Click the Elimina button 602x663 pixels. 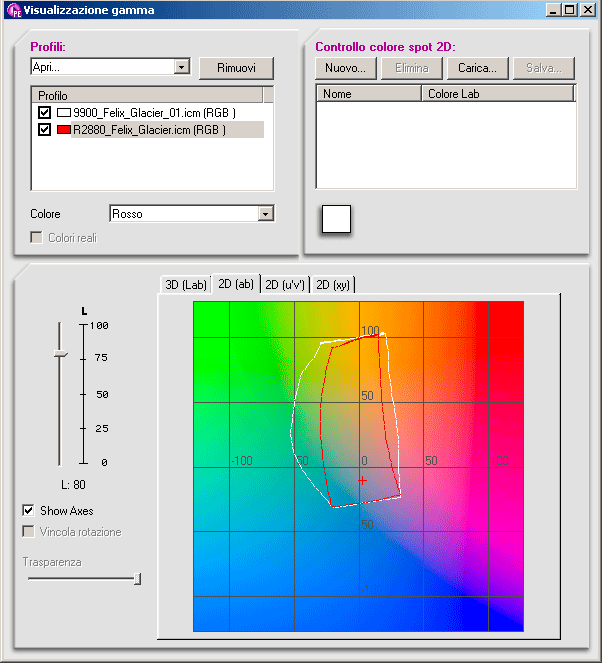[x=412, y=68]
